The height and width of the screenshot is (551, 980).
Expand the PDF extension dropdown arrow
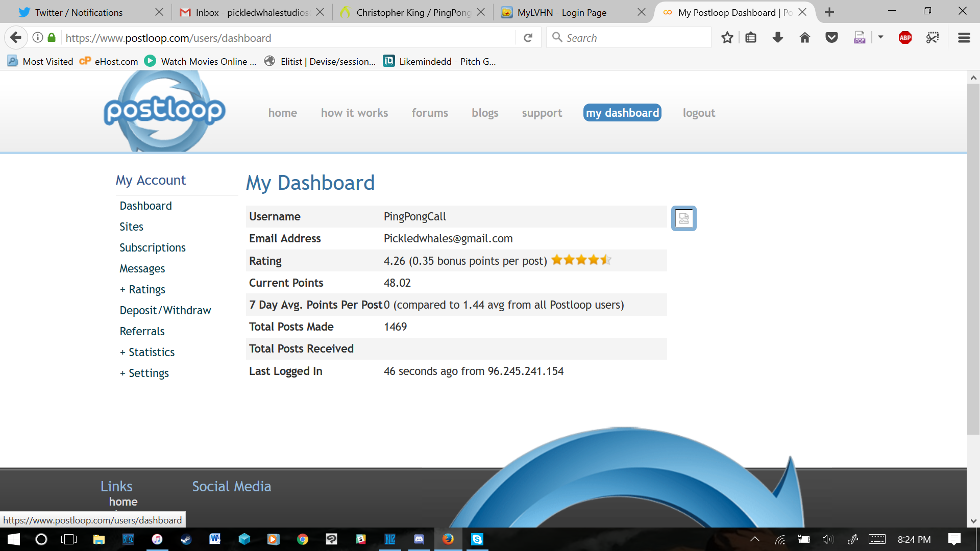(x=880, y=37)
